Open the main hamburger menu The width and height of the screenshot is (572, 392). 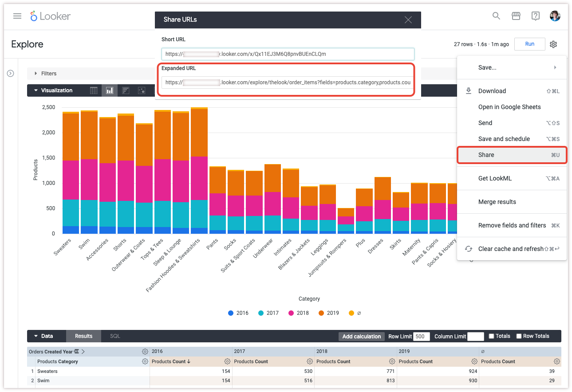tap(17, 16)
